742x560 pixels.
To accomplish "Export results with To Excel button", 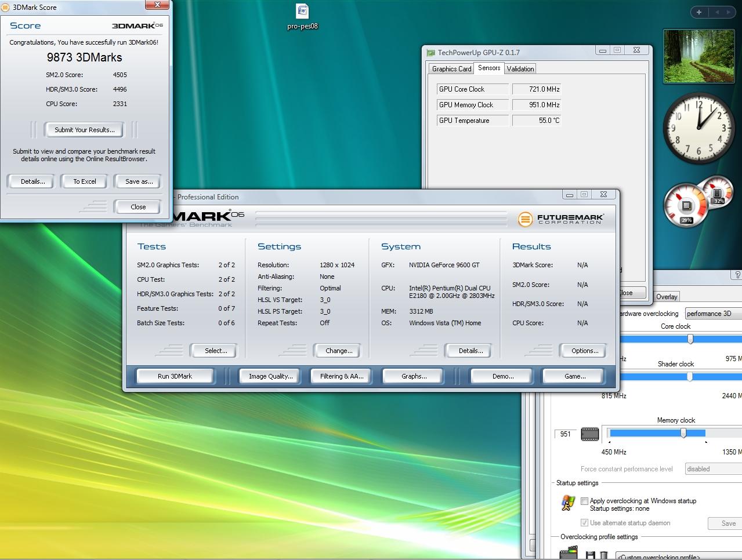I will (x=85, y=181).
